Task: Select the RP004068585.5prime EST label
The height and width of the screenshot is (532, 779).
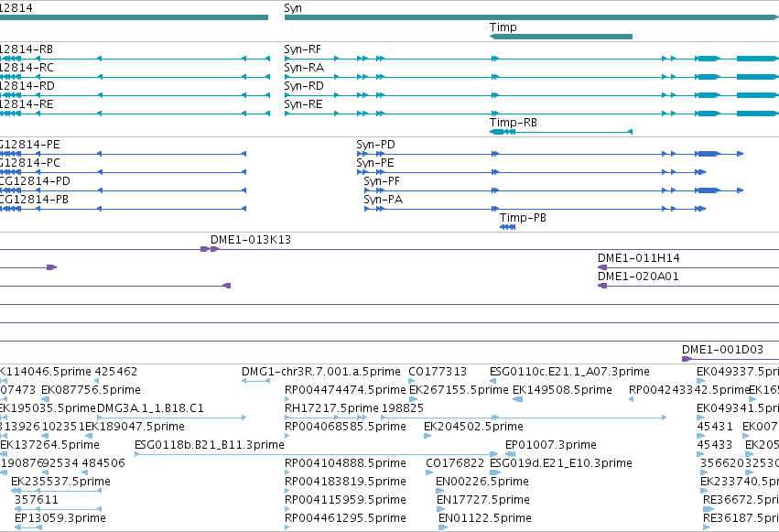Action: (x=345, y=427)
